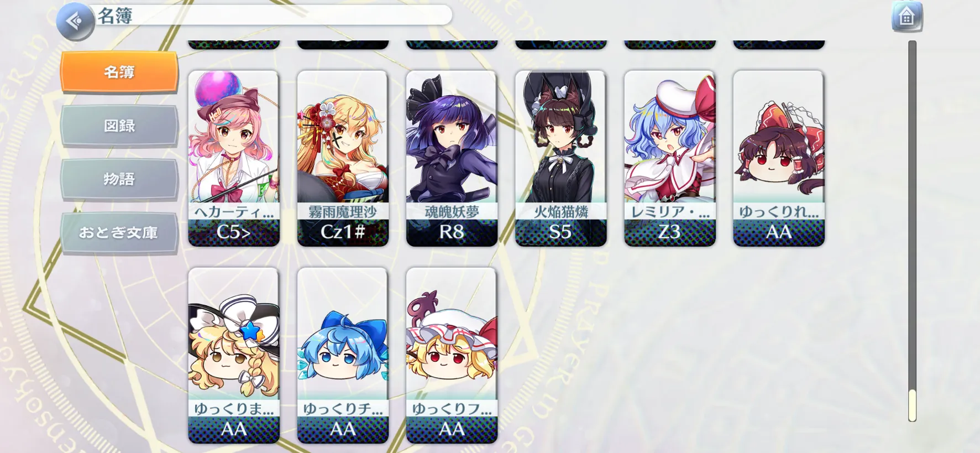The height and width of the screenshot is (453, 980).
Task: Select the partially visible top-right card
Action: pyautogui.click(x=778, y=44)
